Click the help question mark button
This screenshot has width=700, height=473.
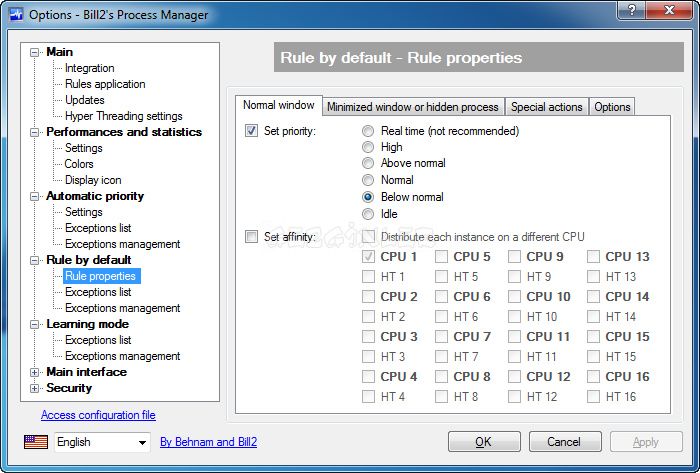632,10
